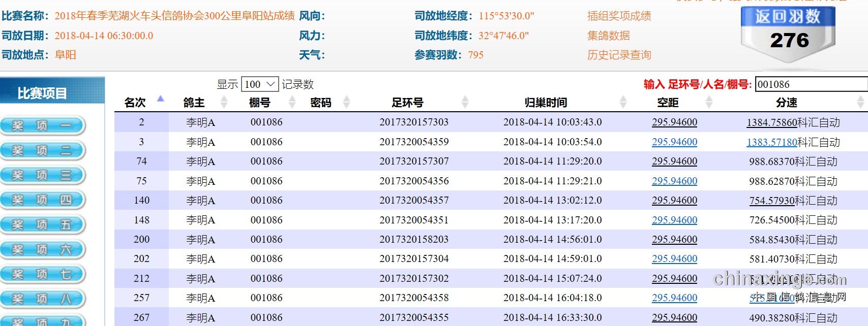The width and height of the screenshot is (868, 326).
Task: Click sort arrows beside 分速 header
Action: (860, 102)
